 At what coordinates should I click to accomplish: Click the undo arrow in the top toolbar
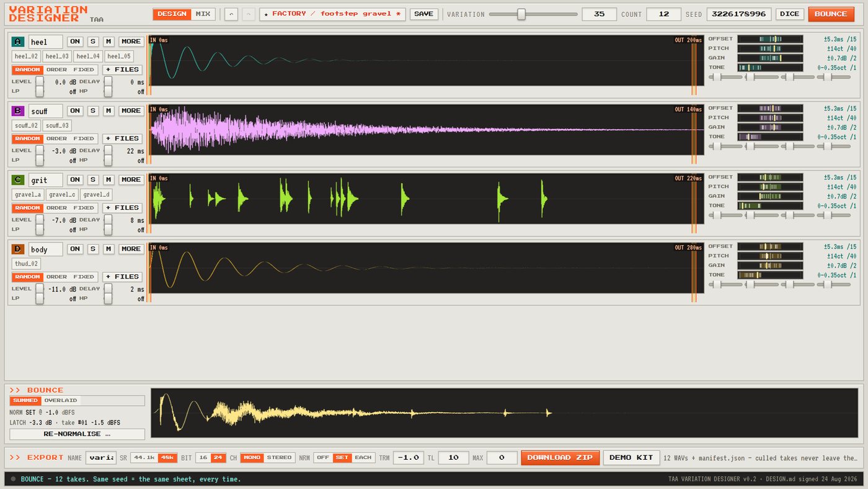[x=231, y=14]
